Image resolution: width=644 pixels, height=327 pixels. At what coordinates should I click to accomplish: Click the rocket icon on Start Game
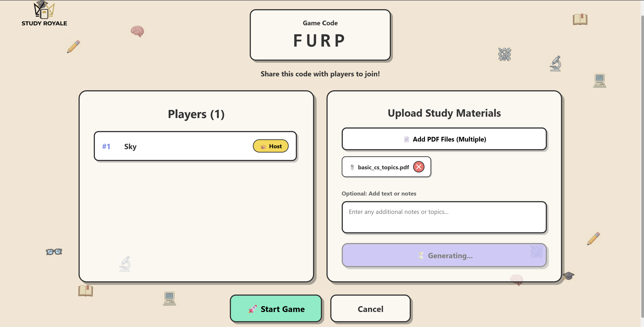pos(252,309)
